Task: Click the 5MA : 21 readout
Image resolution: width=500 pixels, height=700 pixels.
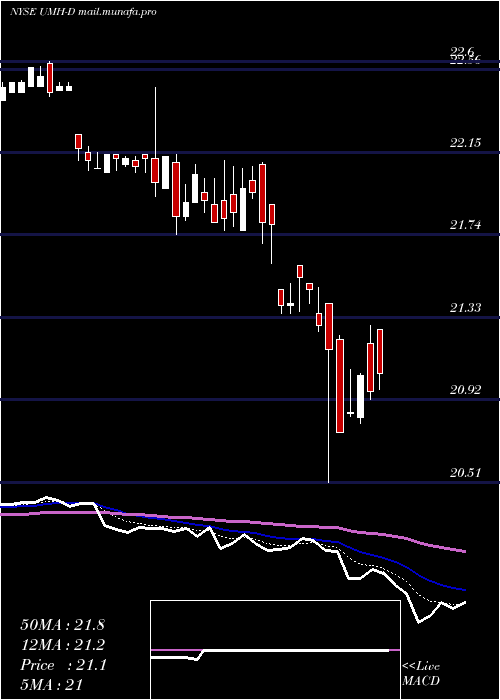Action: (x=52, y=685)
